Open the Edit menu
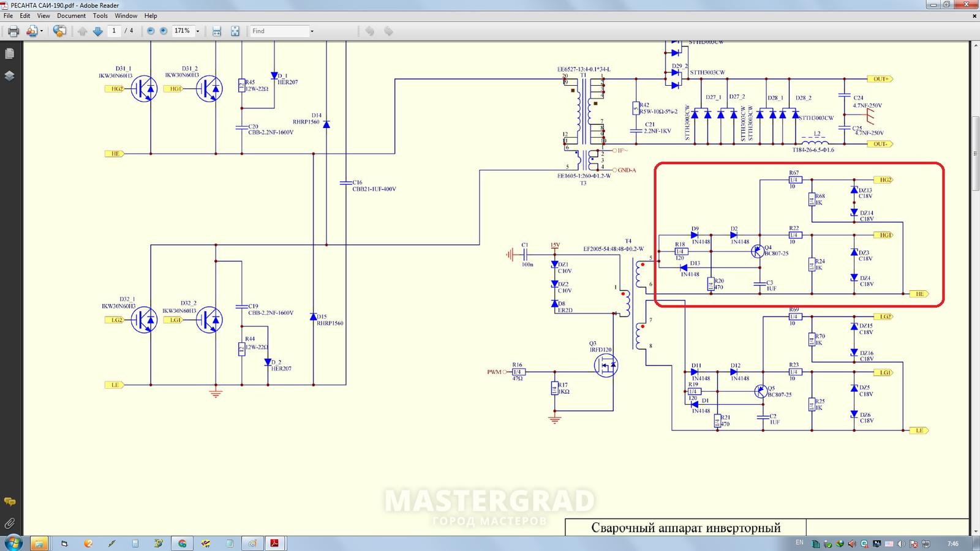The height and width of the screenshot is (551, 980). coord(24,16)
